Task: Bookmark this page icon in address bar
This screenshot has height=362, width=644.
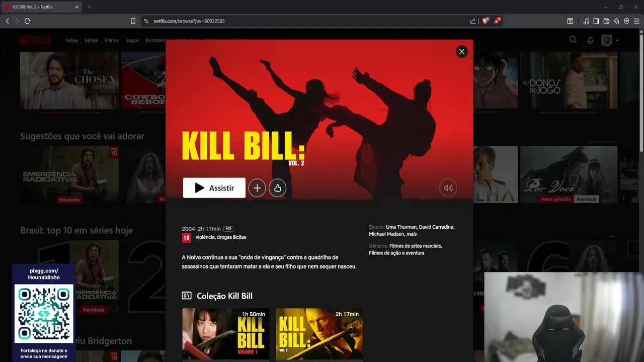Action: 133,21
